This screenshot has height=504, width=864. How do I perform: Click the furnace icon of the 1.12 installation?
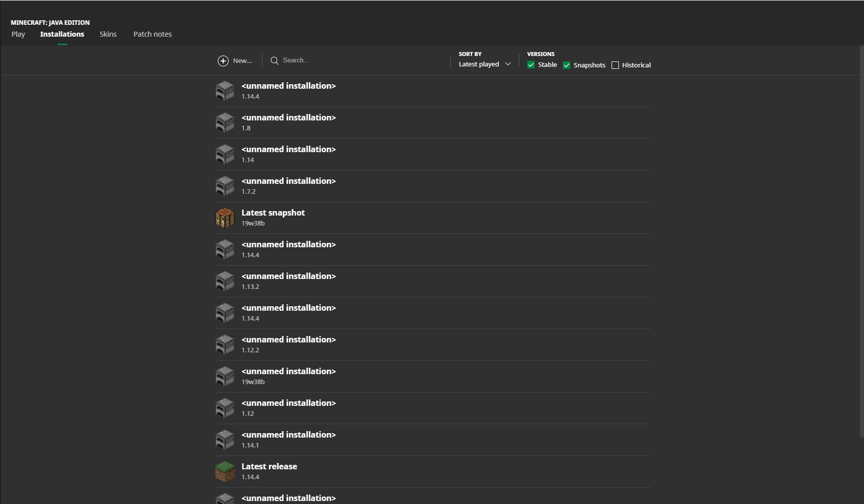225,408
